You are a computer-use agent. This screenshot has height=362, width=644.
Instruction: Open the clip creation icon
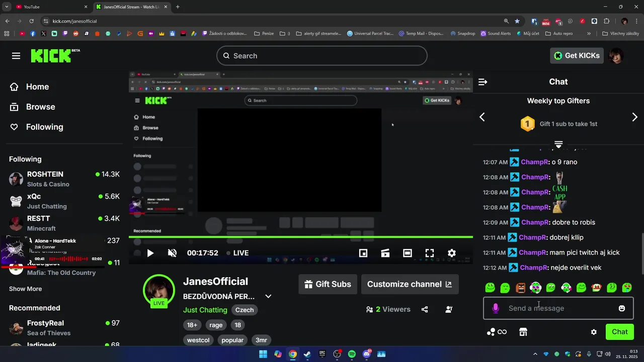click(x=385, y=253)
